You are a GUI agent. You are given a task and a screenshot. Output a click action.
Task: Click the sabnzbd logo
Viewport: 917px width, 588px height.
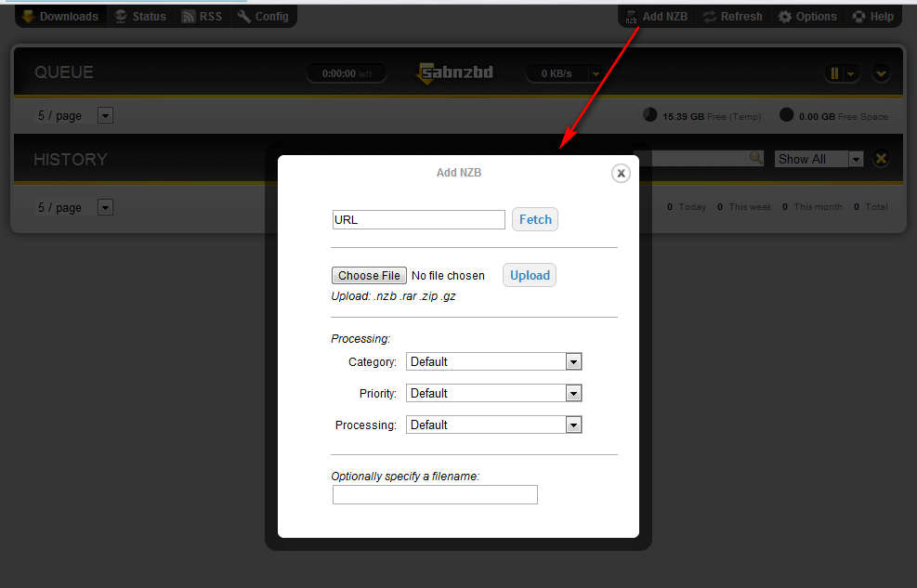coord(454,73)
